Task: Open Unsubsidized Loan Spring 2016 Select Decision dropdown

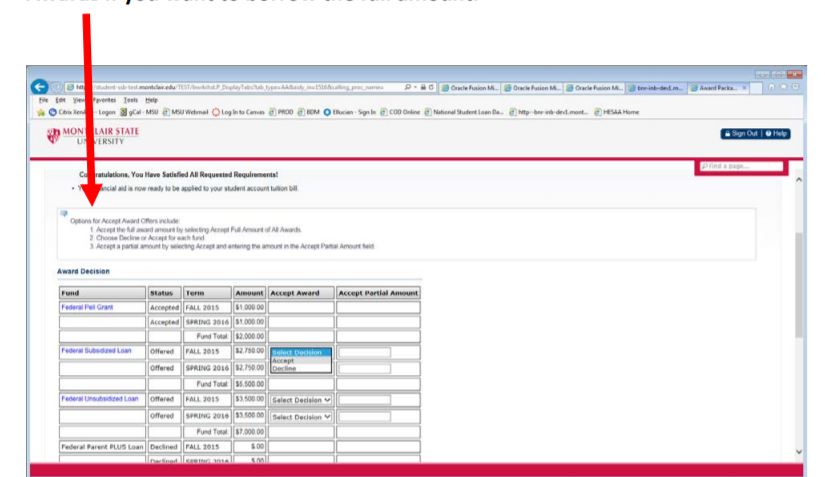Action: point(300,416)
